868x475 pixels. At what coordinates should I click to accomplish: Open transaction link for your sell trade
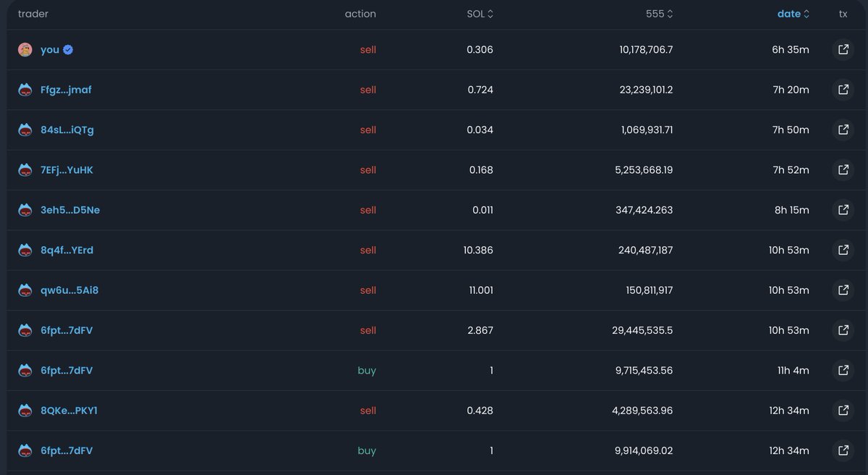pyautogui.click(x=843, y=50)
